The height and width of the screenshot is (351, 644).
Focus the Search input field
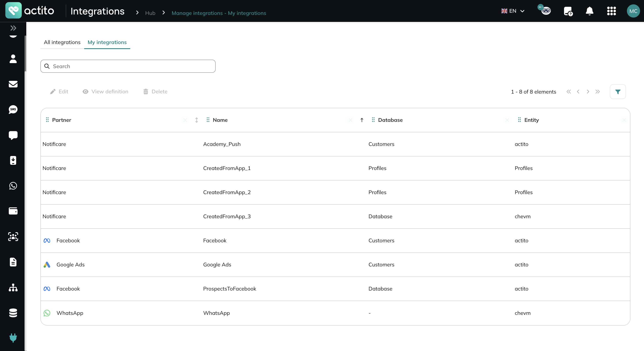coord(128,66)
